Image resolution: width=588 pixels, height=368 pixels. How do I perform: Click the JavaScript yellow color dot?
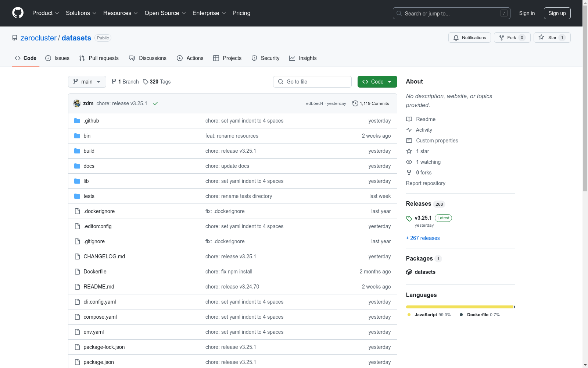point(409,315)
